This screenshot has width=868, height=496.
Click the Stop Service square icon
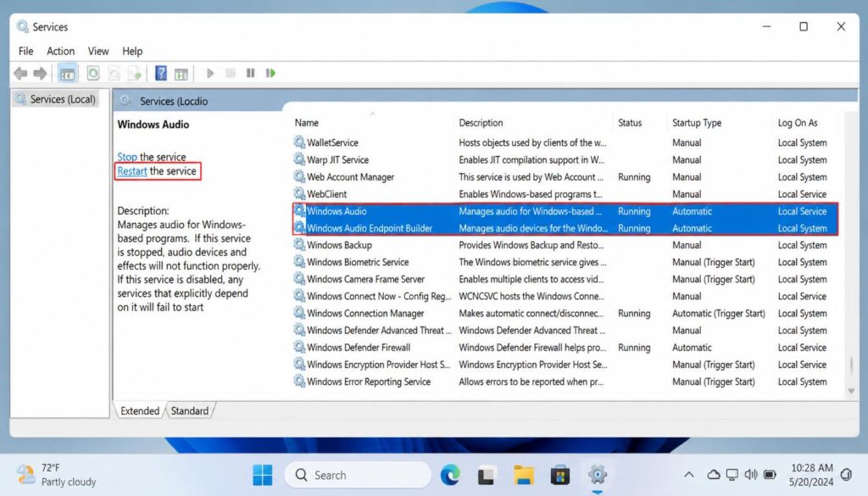tap(231, 73)
